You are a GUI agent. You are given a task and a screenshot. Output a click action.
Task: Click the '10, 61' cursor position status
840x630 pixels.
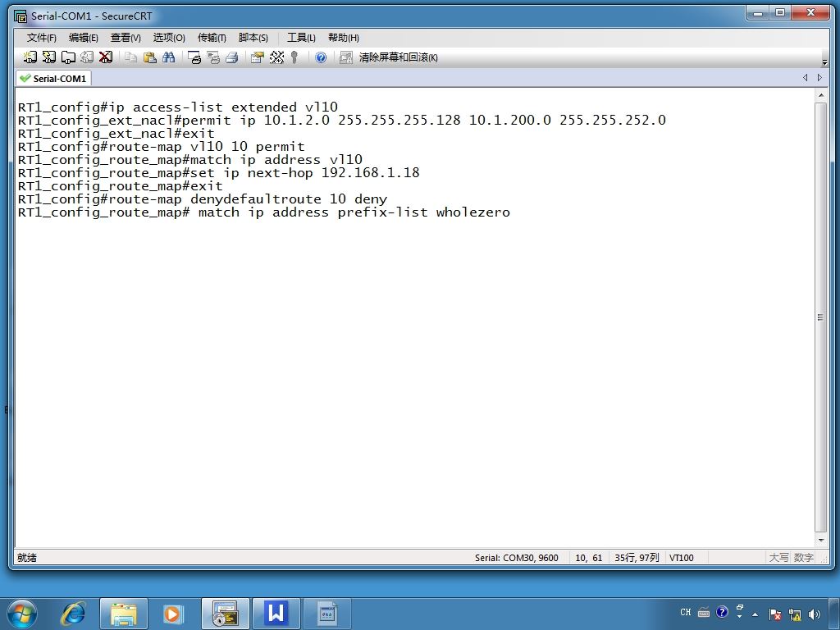(589, 558)
